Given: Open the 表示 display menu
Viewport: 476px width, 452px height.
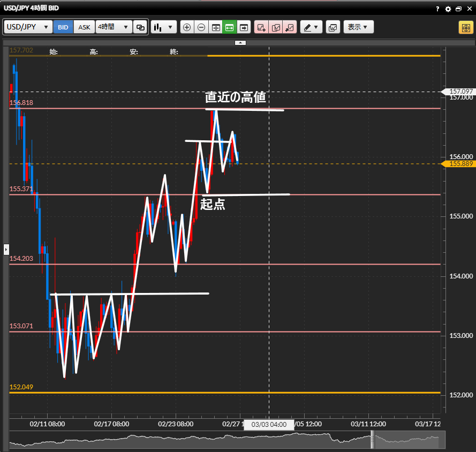Looking at the screenshot, I should point(358,27).
